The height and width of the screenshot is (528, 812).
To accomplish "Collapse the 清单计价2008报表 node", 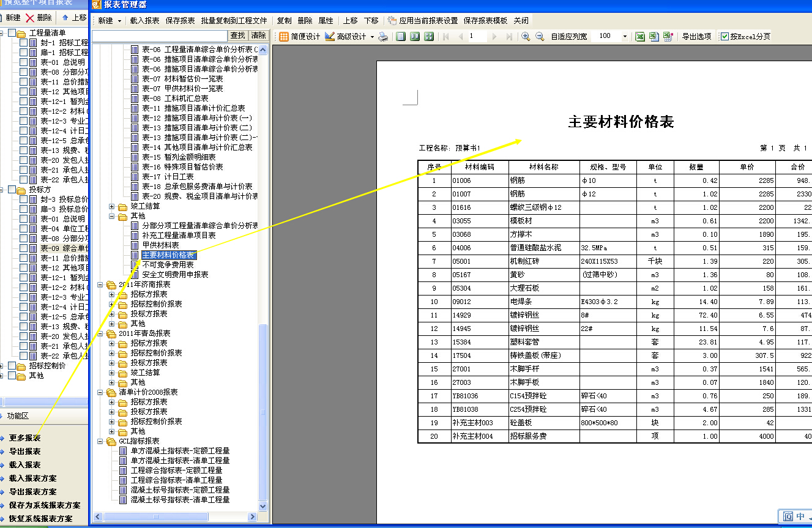I will [x=101, y=392].
